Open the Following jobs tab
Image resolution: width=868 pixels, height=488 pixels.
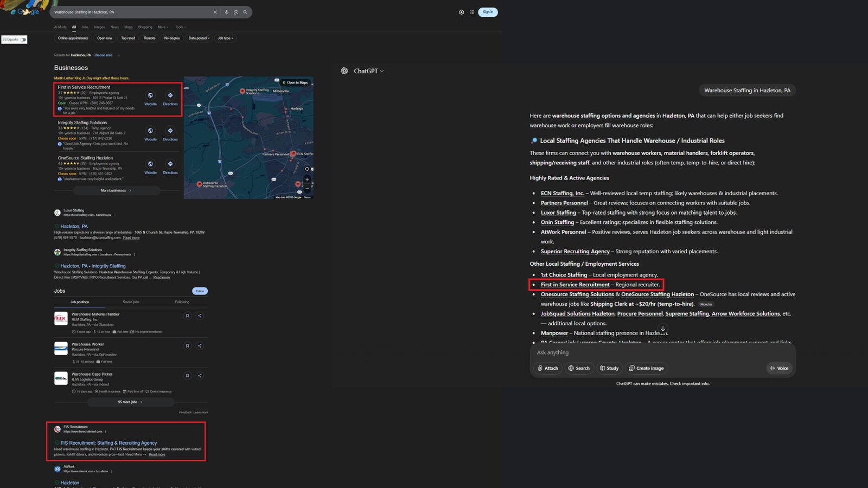click(182, 302)
